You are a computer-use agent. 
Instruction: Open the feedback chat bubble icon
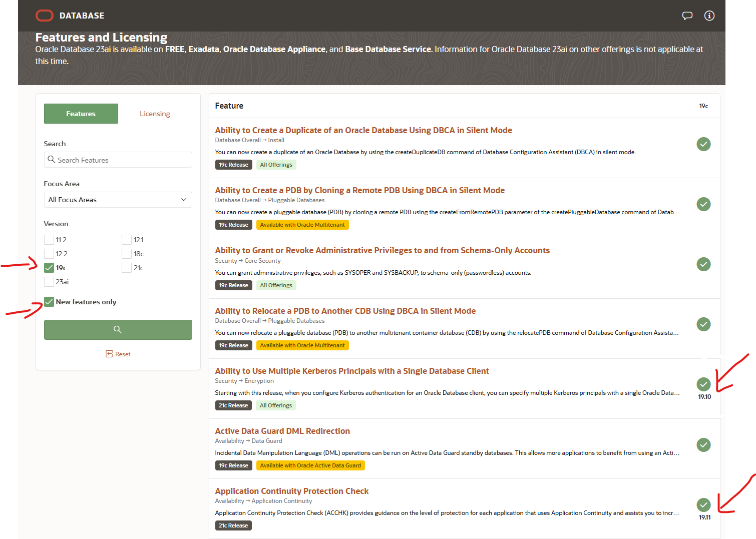(x=687, y=16)
